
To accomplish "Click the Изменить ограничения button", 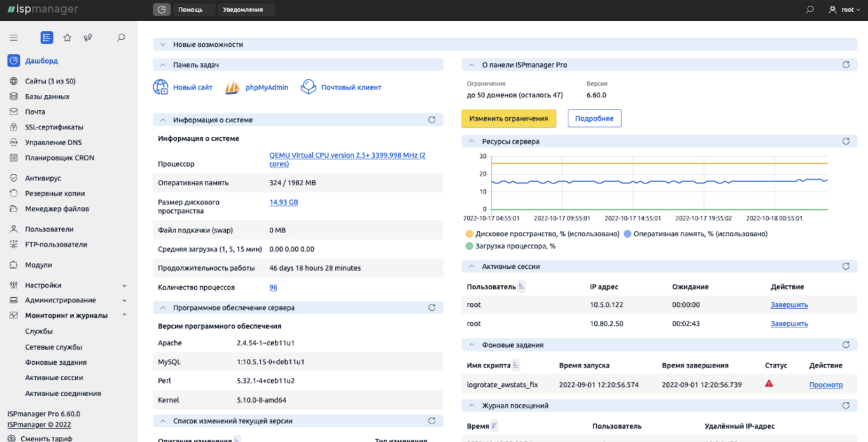I will click(508, 118).
